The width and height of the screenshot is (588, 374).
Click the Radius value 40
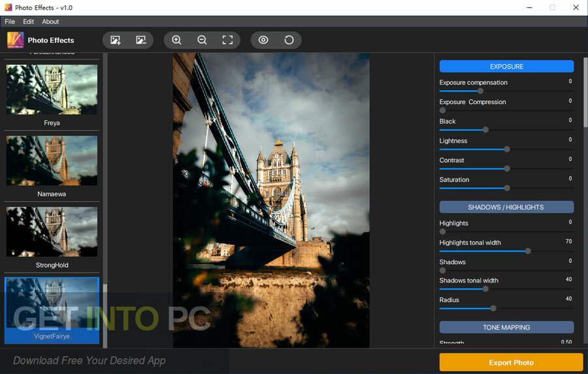pyautogui.click(x=569, y=299)
